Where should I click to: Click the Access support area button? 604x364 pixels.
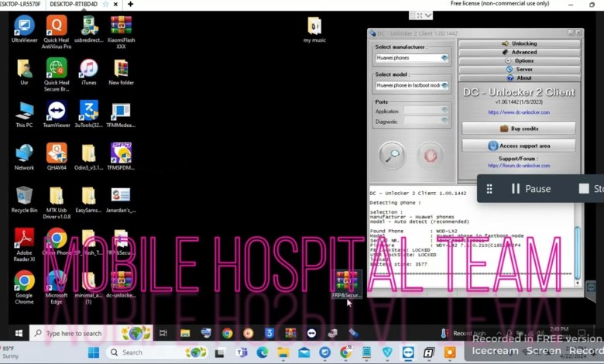(519, 146)
